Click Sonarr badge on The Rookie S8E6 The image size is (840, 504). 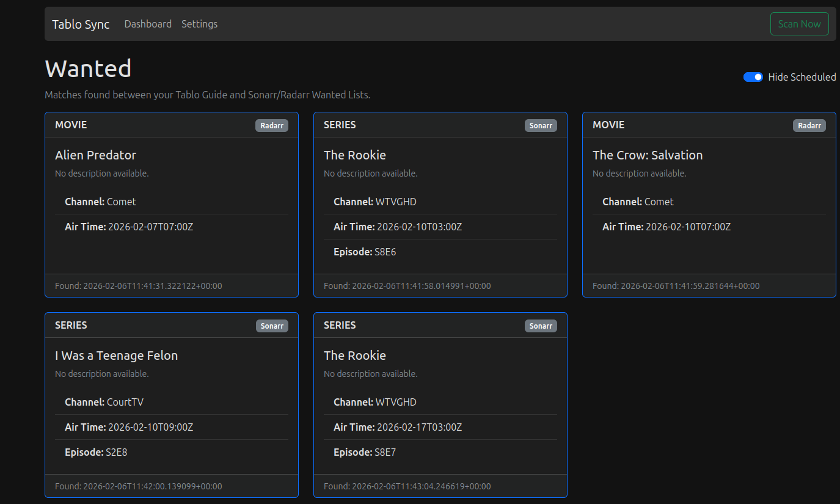(541, 125)
